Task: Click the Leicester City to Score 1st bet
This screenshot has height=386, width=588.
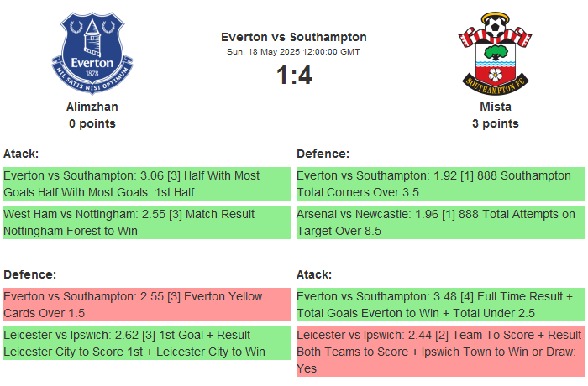Action: (147, 343)
